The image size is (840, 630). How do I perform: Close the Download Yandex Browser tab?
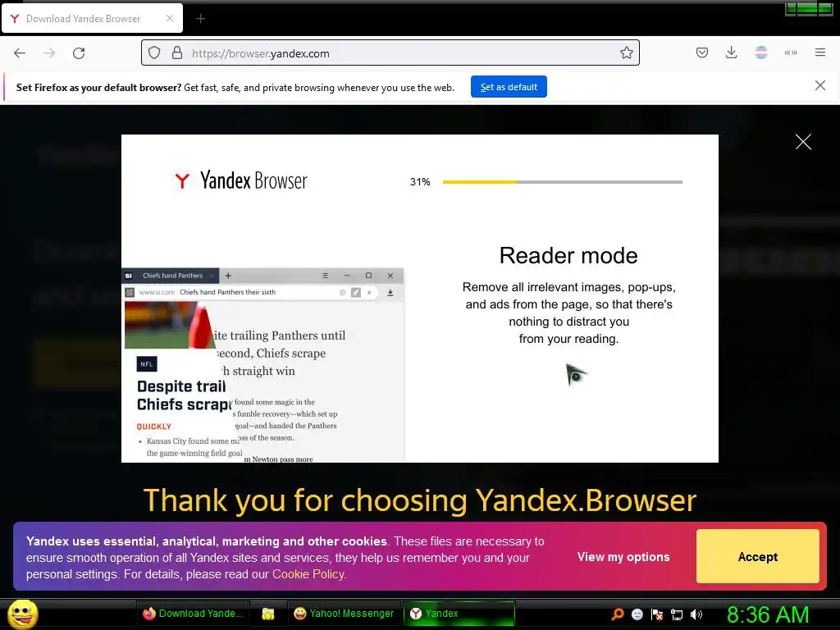170,18
